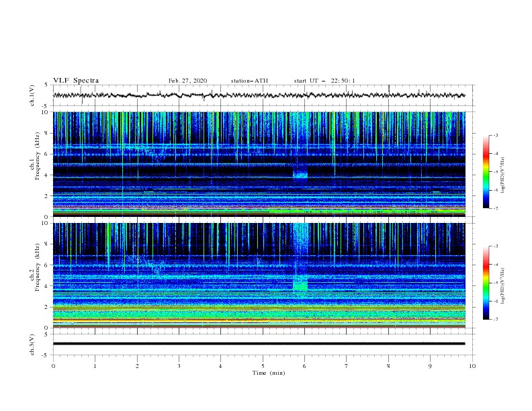Click the "start UT = 22:50:1" text
This screenshot has width=532, height=411.
pos(324,81)
